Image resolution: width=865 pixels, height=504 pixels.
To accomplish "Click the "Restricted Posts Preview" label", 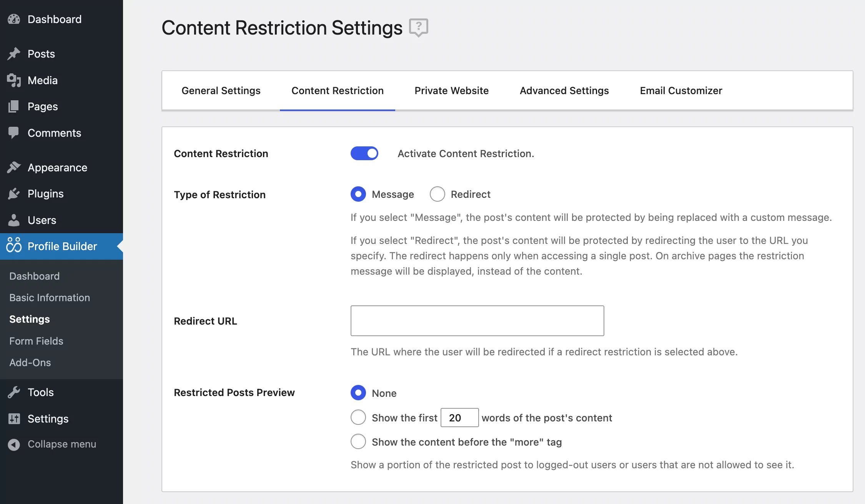I will pyautogui.click(x=234, y=393).
